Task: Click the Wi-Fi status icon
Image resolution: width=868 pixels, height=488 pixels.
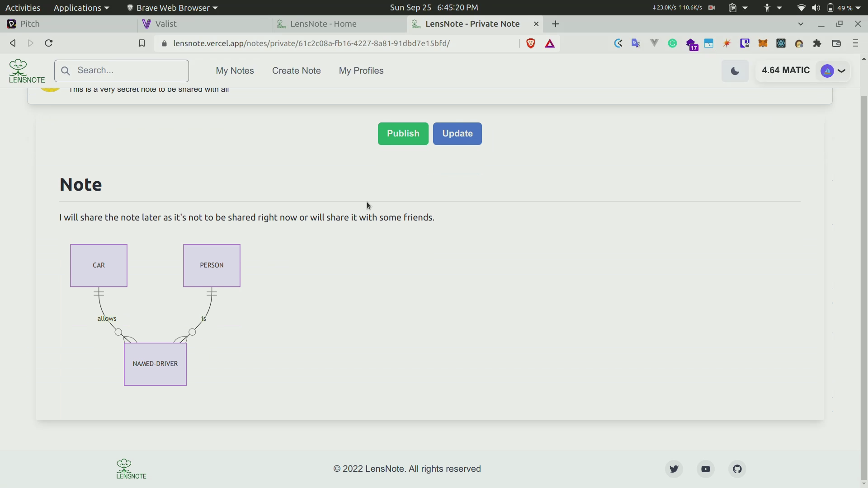Action: pos(801,8)
